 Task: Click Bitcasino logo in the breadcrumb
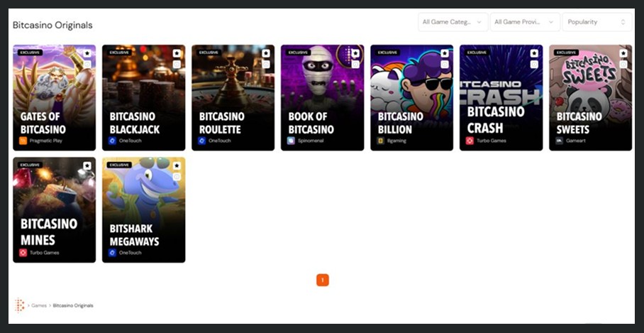pyautogui.click(x=19, y=305)
